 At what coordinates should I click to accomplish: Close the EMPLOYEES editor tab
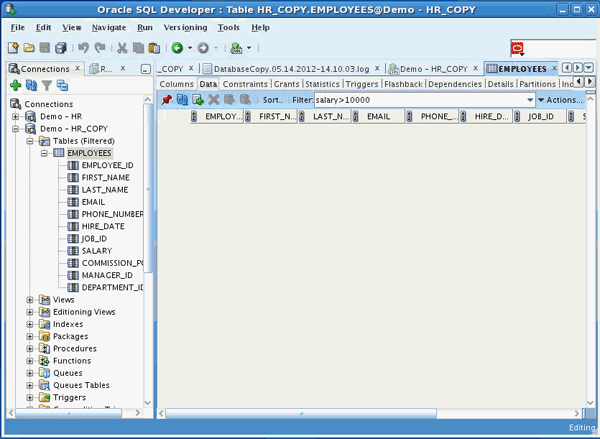(x=554, y=69)
